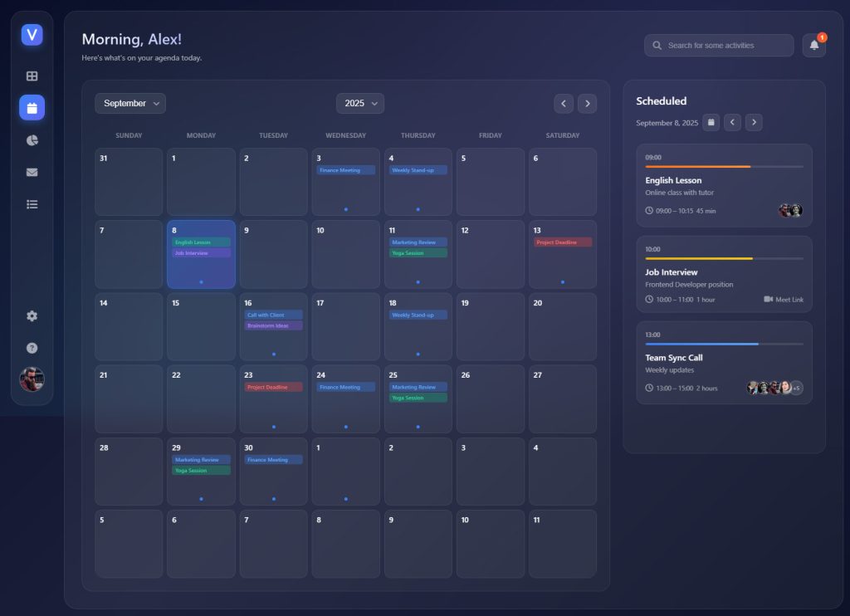Open the 2025 year dropdown
The height and width of the screenshot is (616, 850).
click(x=360, y=104)
